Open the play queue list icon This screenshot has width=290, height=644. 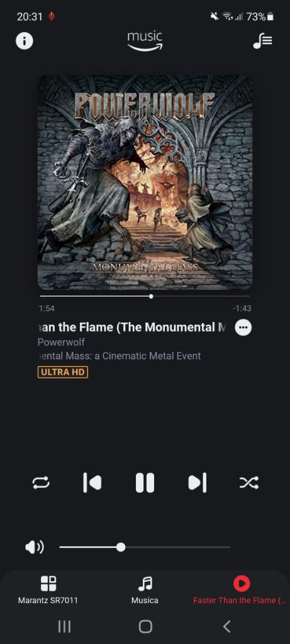[262, 41]
